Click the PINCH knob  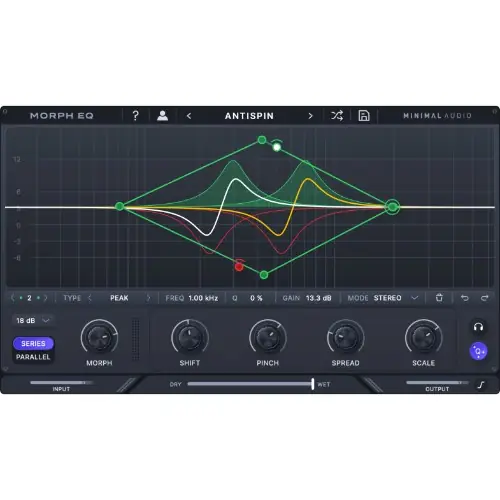click(x=268, y=337)
